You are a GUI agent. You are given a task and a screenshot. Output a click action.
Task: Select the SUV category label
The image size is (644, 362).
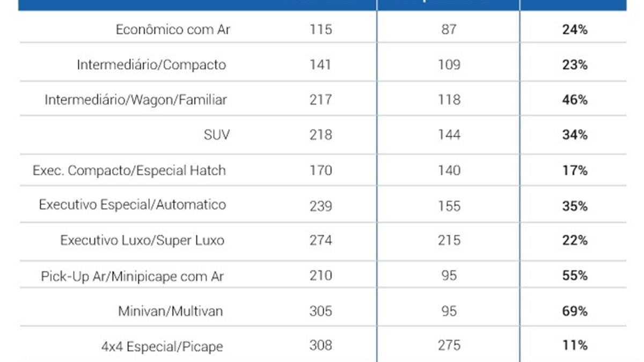point(217,135)
